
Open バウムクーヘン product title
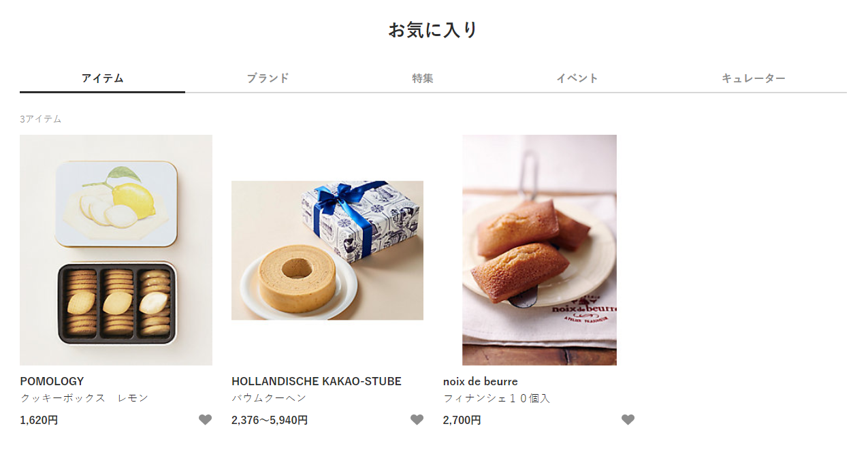tap(269, 398)
